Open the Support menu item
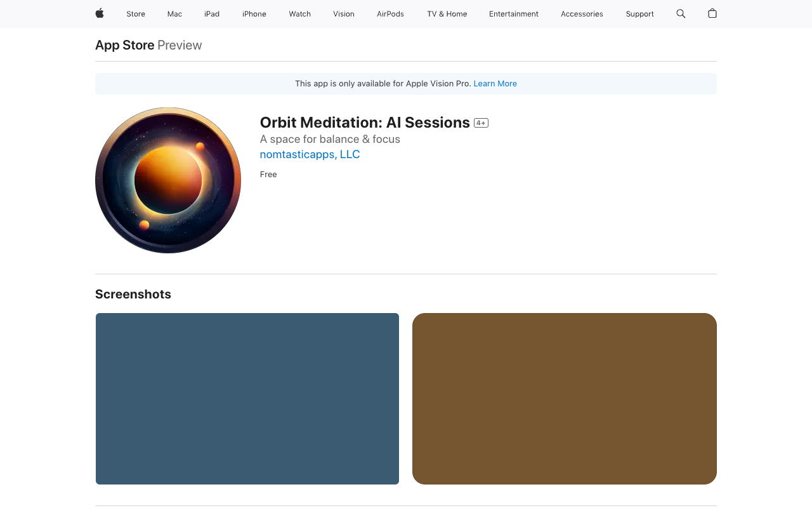This screenshot has width=812, height=508. [639, 14]
